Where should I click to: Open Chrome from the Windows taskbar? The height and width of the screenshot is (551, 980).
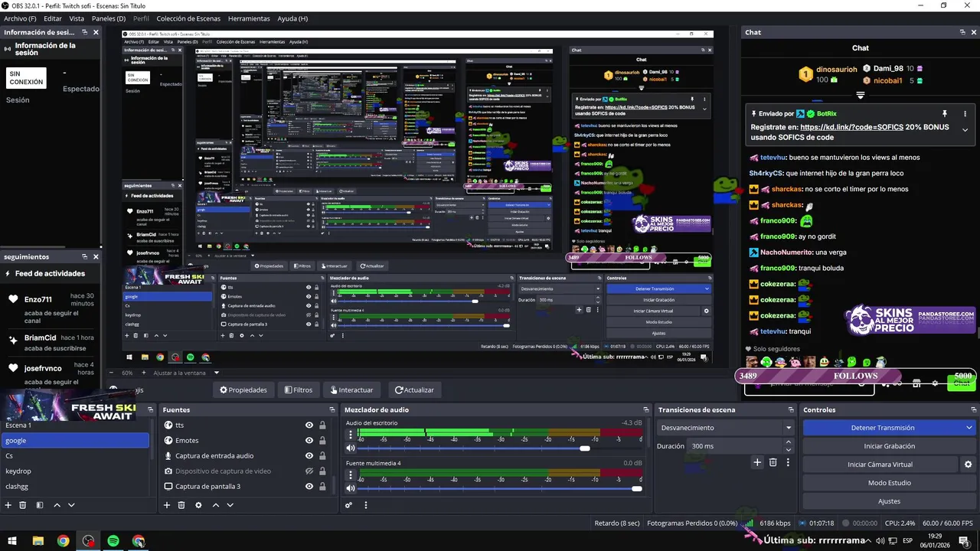pyautogui.click(x=63, y=541)
